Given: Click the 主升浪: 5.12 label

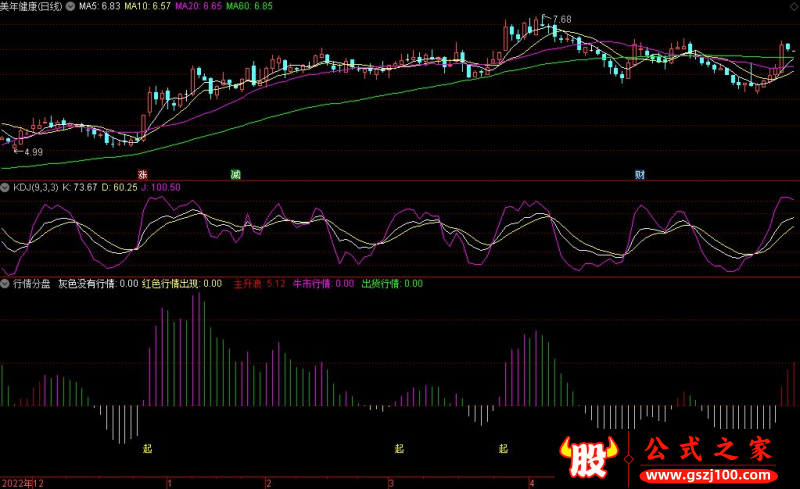Looking at the screenshot, I should 260,284.
